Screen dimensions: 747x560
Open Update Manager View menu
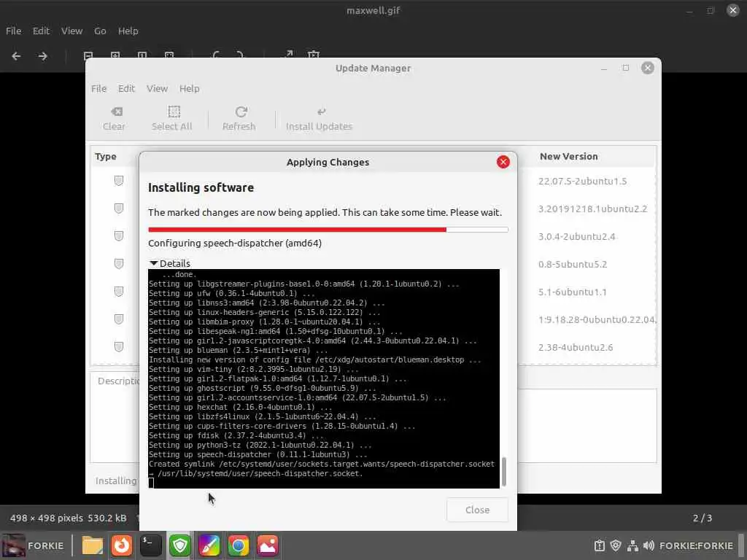point(158,88)
